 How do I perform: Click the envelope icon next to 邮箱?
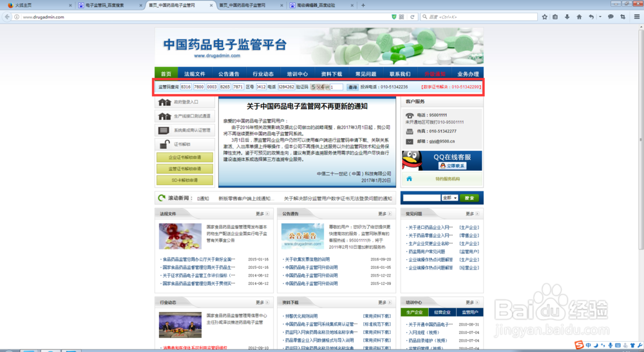point(410,141)
